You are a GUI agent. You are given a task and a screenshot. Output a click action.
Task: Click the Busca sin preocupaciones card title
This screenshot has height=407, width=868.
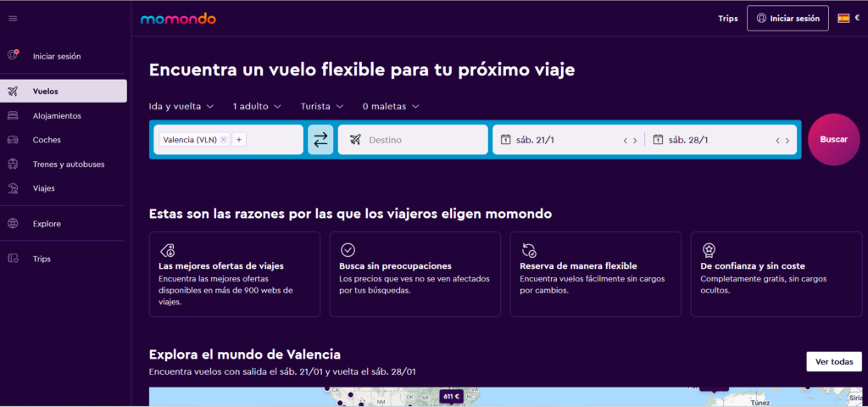coord(395,265)
